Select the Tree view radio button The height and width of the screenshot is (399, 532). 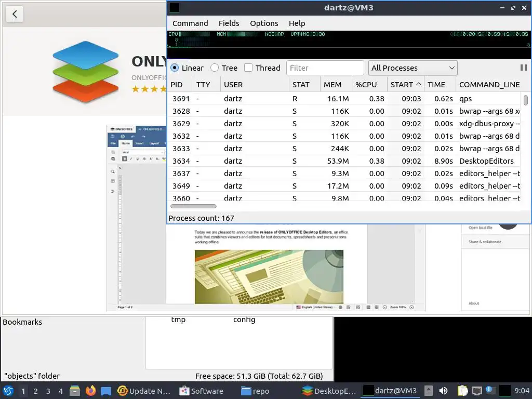point(215,68)
